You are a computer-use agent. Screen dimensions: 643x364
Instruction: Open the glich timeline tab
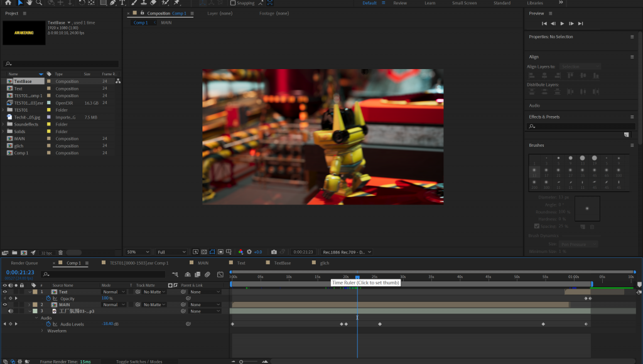[x=325, y=263]
